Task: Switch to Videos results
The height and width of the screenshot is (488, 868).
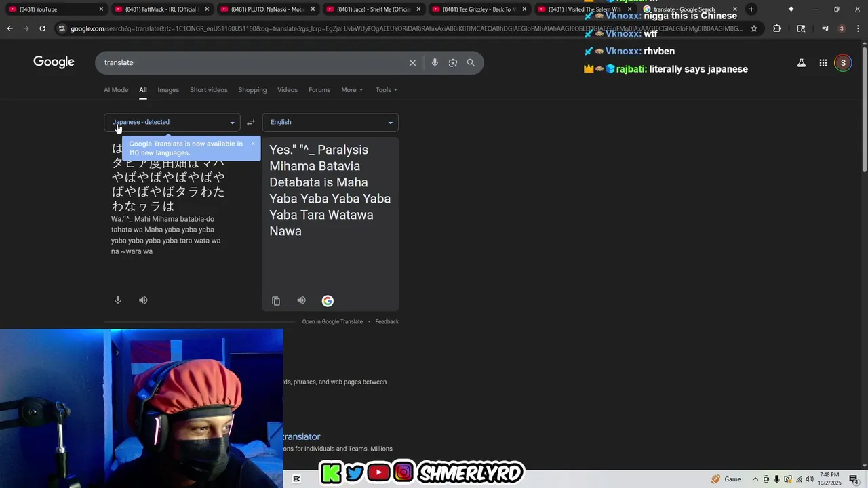Action: [288, 90]
